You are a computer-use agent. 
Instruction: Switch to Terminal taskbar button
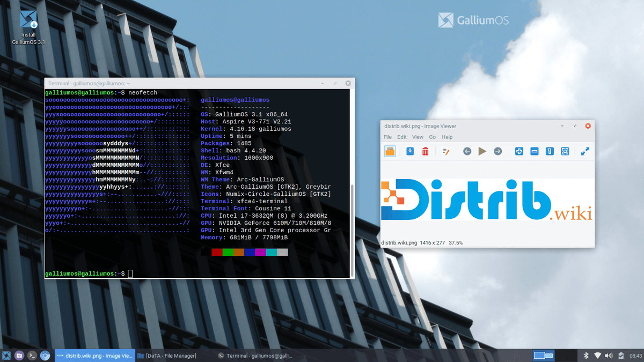[x=255, y=356]
